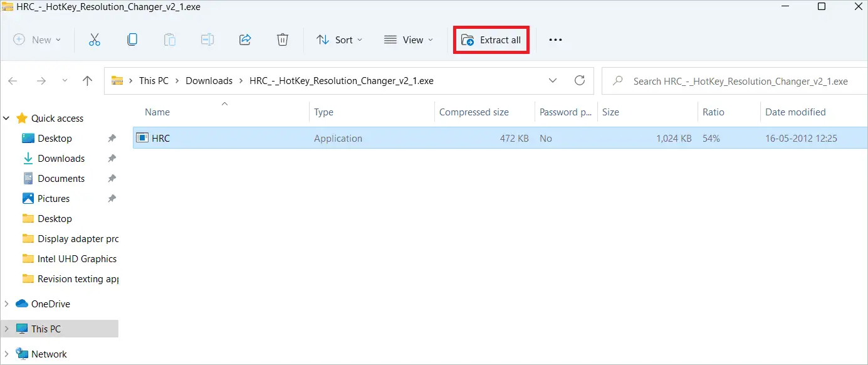This screenshot has width=868, height=365.
Task: Sort by the Date modified column
Action: pyautogui.click(x=795, y=112)
